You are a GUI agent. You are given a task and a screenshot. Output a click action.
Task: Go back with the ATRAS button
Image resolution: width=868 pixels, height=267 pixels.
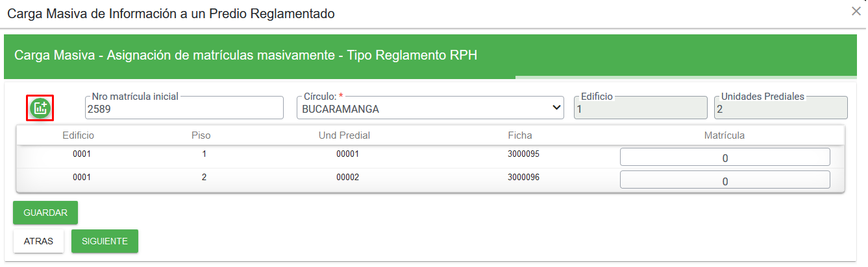click(38, 241)
